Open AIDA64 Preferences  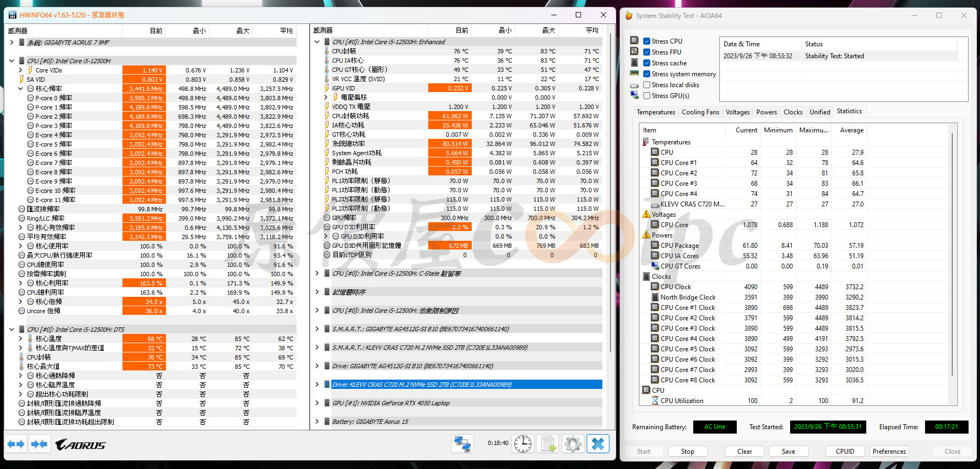[889, 452]
